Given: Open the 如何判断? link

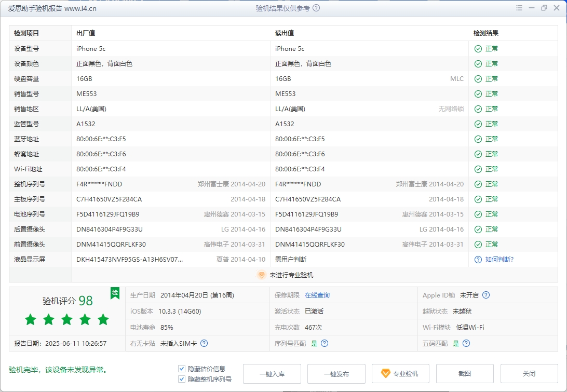Looking at the screenshot, I should 500,260.
